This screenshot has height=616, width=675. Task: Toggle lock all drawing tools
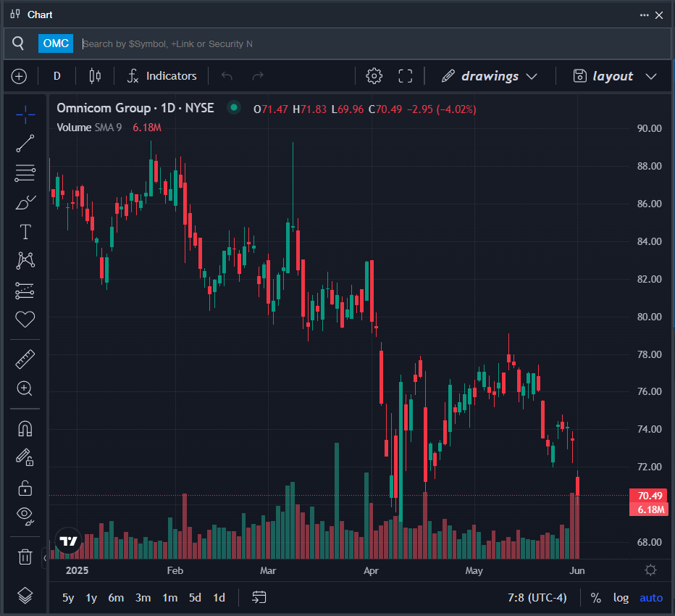25,488
